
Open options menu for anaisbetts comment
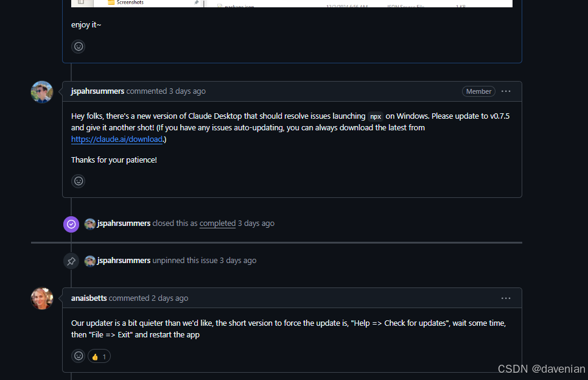click(506, 298)
